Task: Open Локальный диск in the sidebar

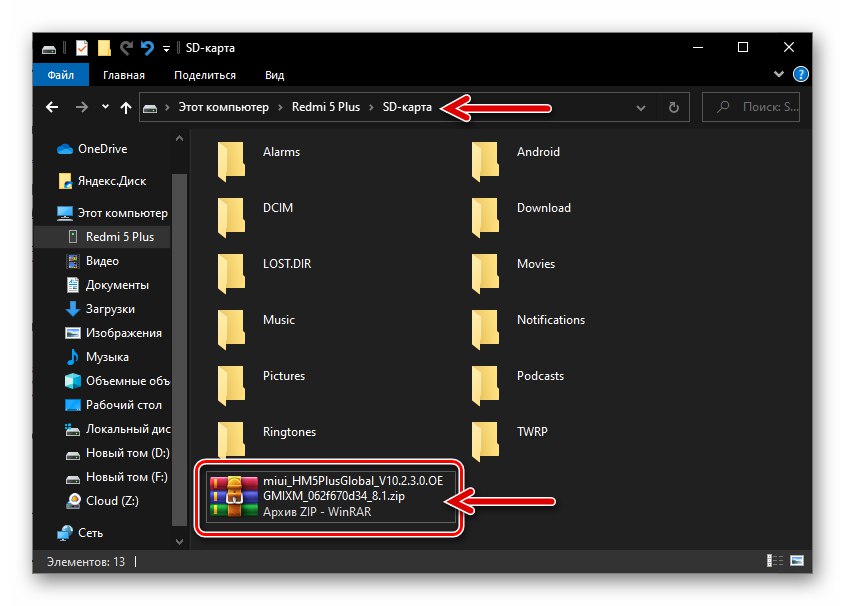Action: click(117, 429)
